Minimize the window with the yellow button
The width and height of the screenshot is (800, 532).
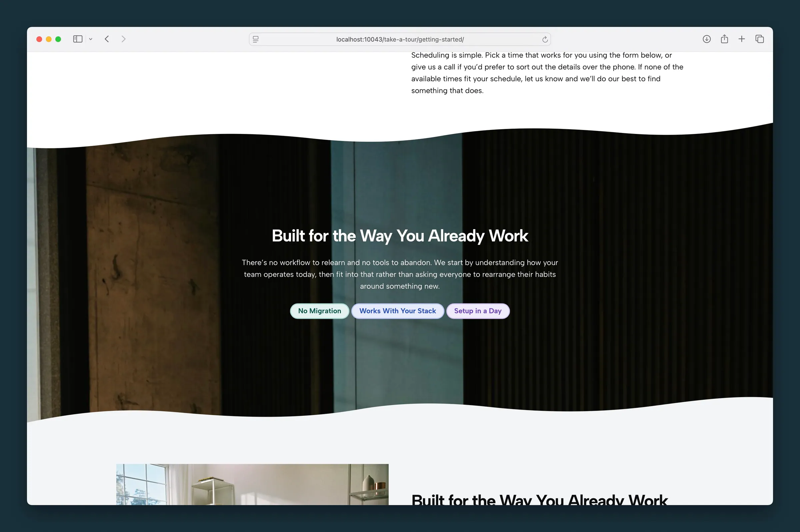click(x=49, y=39)
